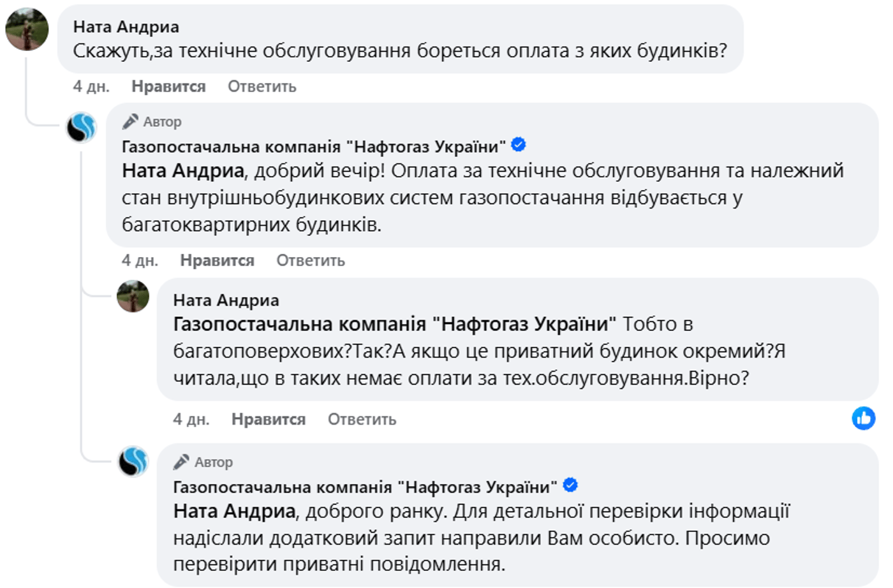Click the bold Ната Андриа mention in the last reply
This screenshot has height=588, width=893.
pos(234,511)
